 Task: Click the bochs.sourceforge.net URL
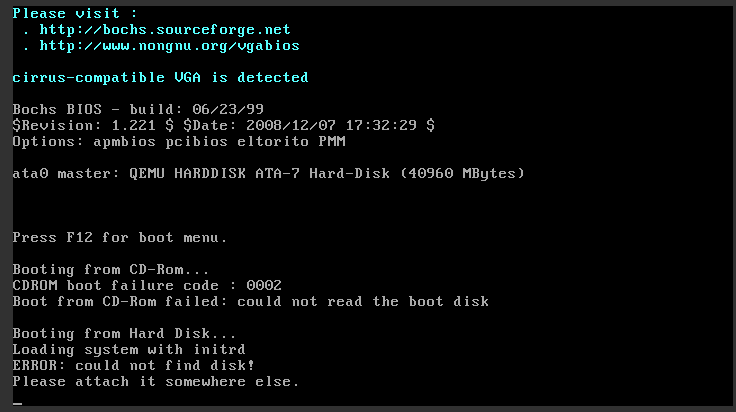tap(160, 30)
